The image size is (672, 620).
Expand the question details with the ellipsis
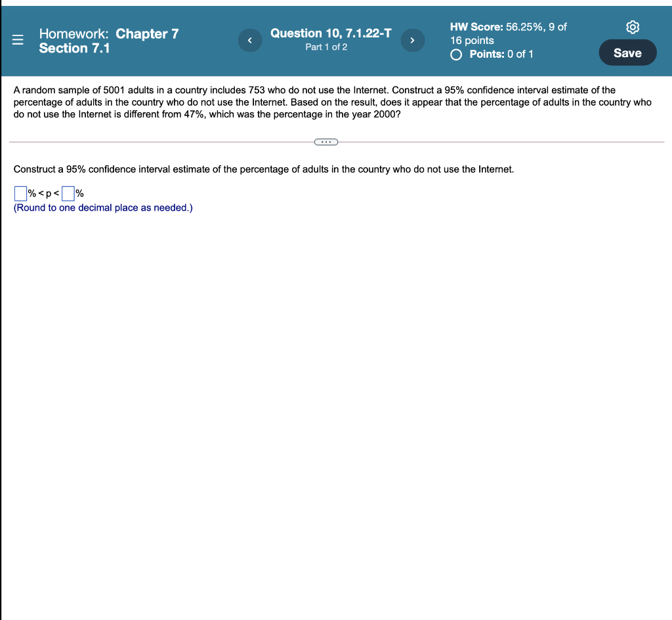coord(326,142)
